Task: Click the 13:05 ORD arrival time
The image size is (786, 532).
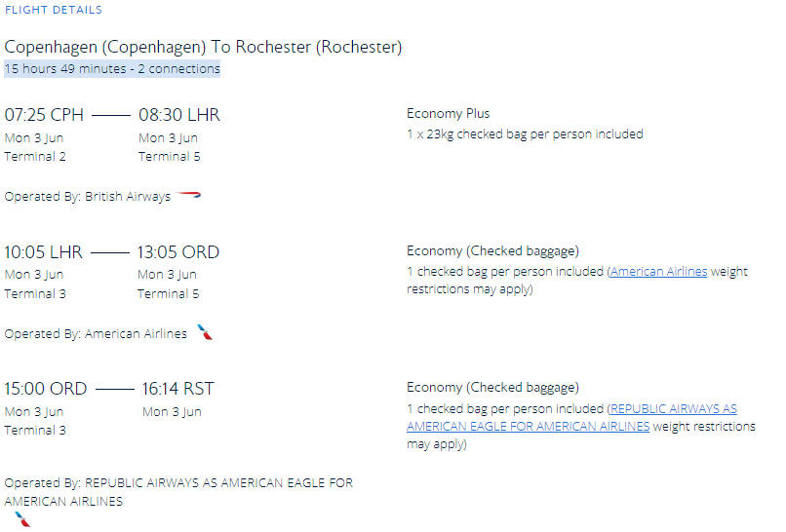Action: [x=177, y=252]
